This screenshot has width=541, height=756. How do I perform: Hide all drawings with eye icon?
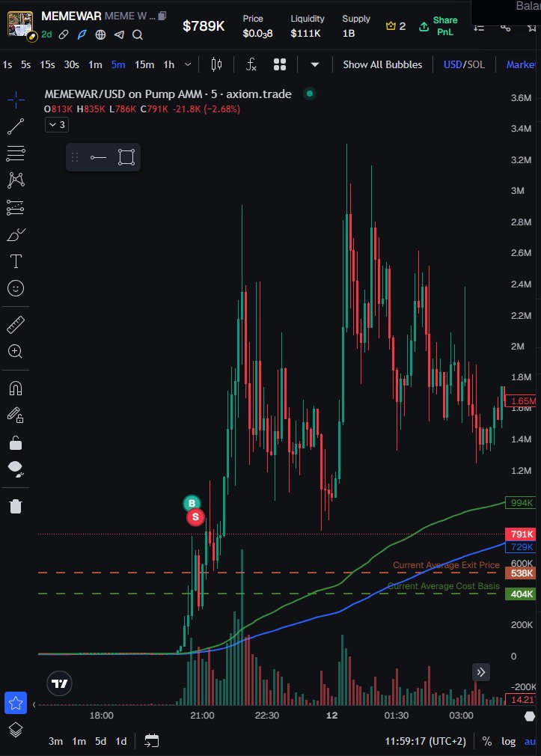point(16,469)
